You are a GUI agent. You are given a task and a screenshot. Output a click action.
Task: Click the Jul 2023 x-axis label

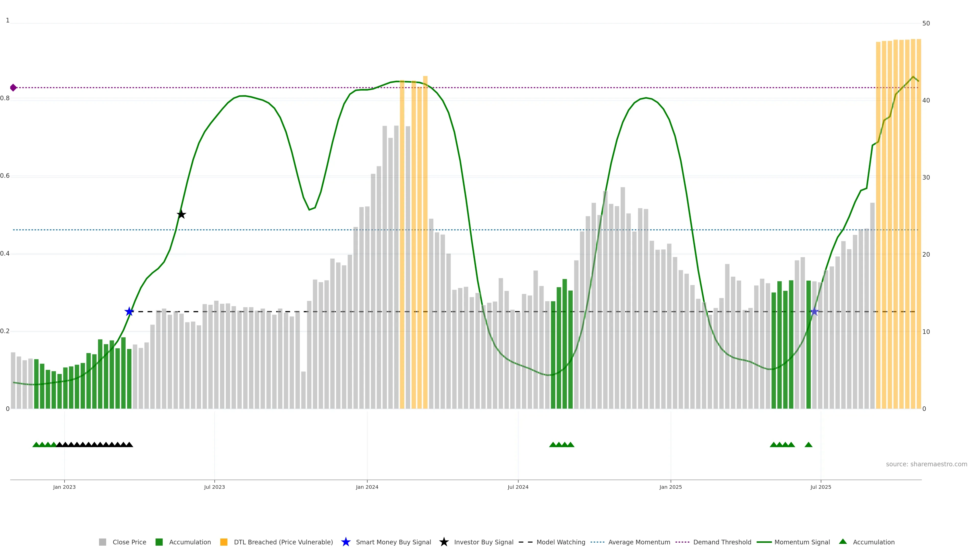click(214, 487)
